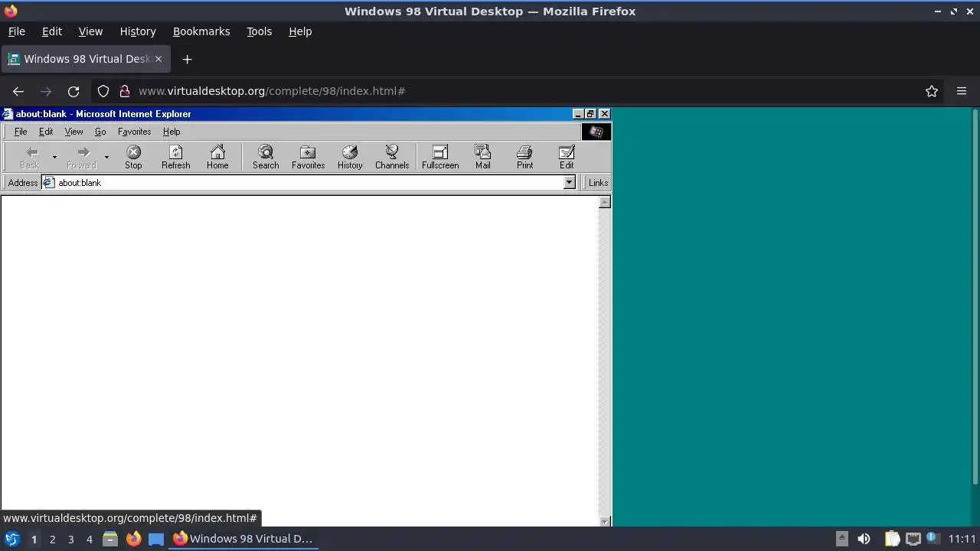Open Firefox File menu
Screen dimensions: 980x551
16,31
